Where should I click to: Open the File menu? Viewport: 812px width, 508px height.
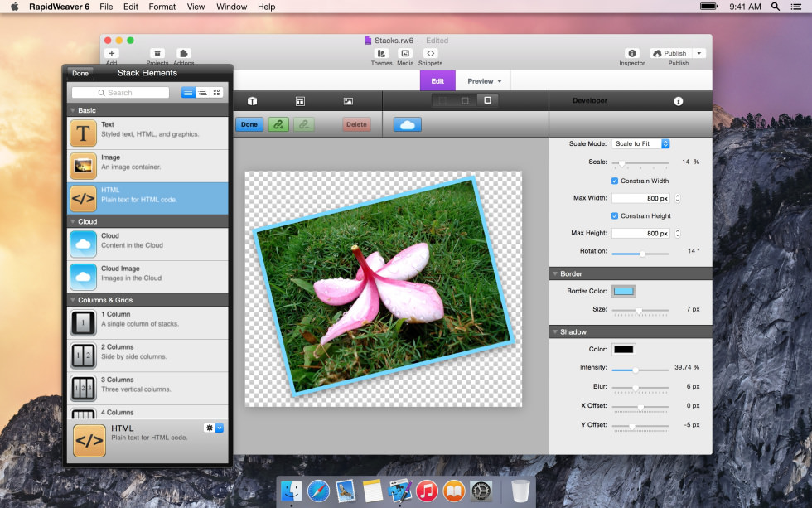tap(106, 7)
